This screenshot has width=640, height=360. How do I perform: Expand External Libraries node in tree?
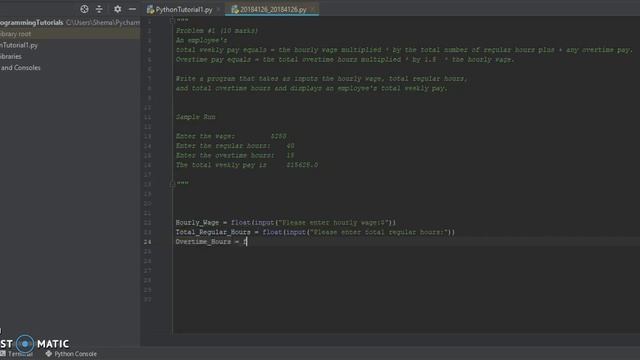tap(11, 56)
